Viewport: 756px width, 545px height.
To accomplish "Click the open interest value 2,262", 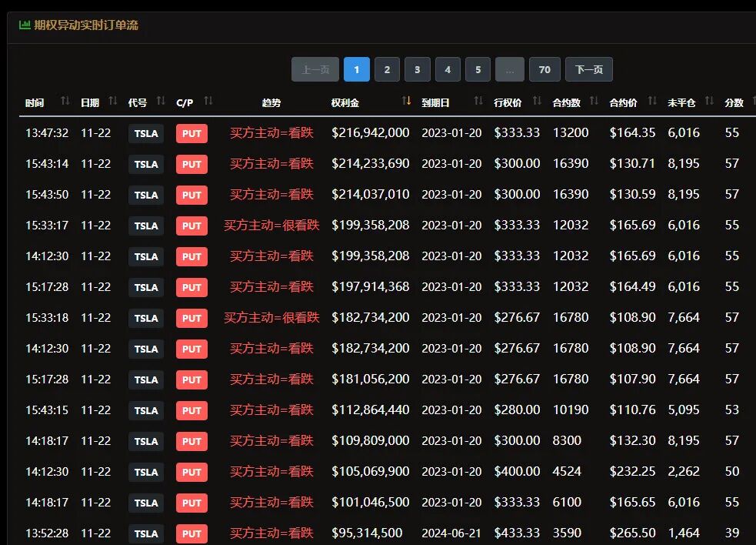I will click(684, 472).
